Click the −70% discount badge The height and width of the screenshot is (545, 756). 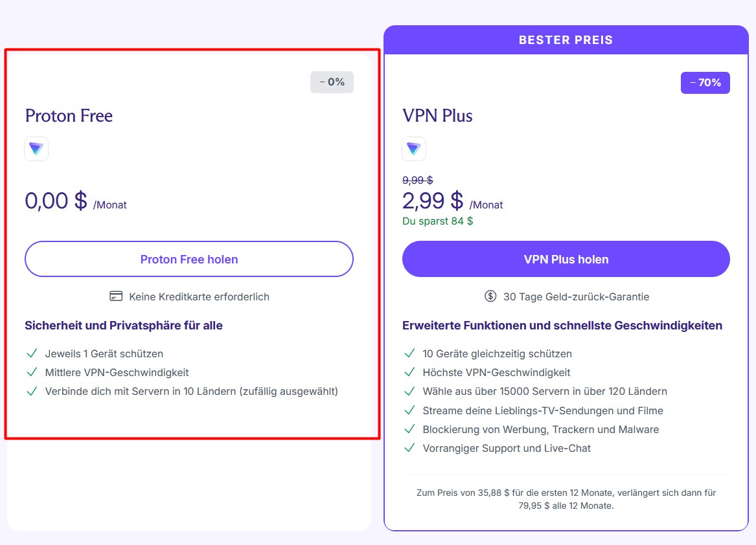[705, 83]
